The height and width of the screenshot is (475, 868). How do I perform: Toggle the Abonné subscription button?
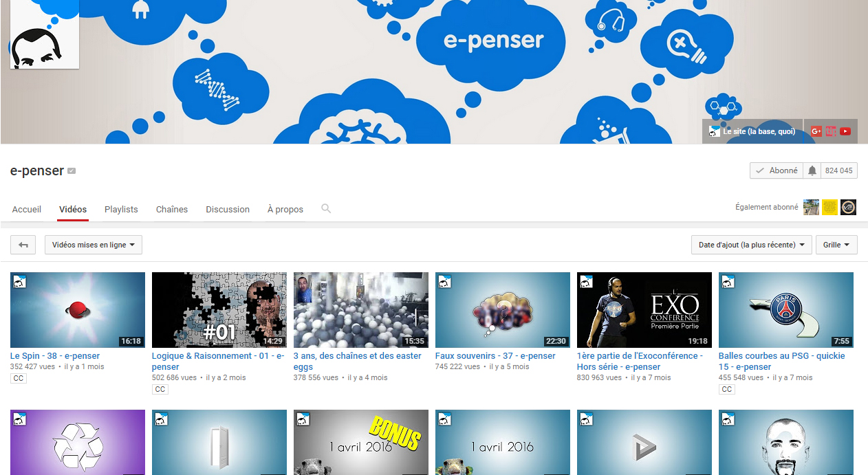point(777,170)
